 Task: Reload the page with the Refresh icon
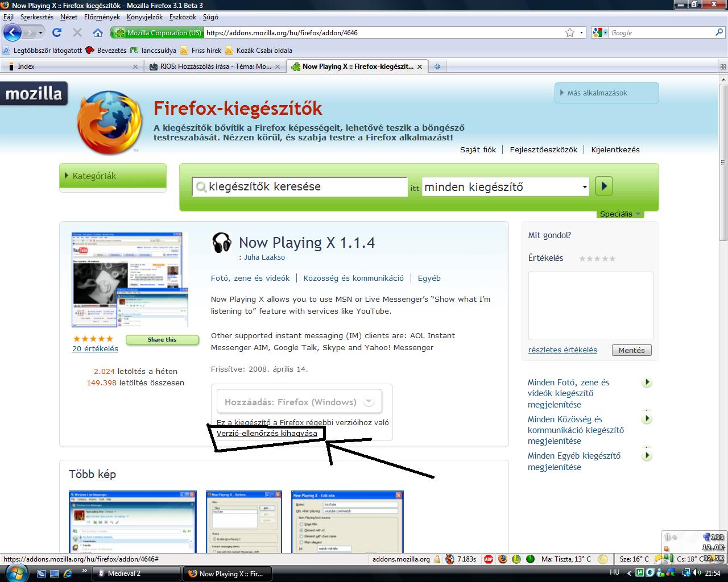pos(57,32)
